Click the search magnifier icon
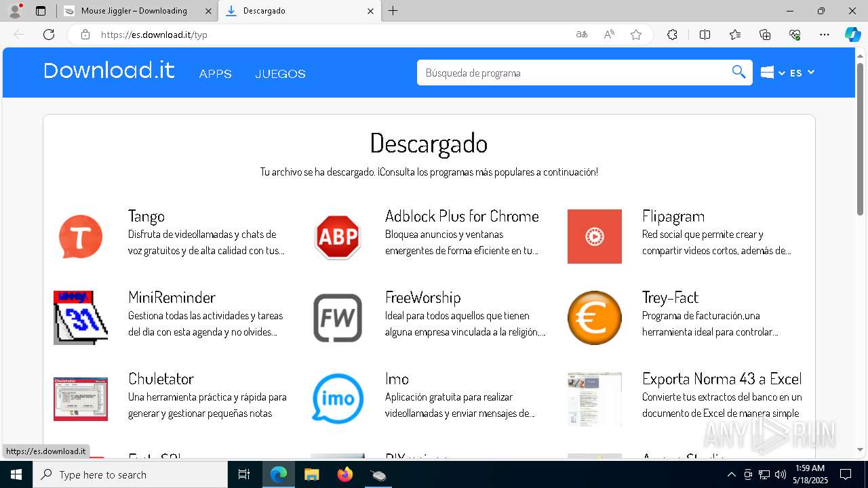The width and height of the screenshot is (868, 488). (738, 73)
